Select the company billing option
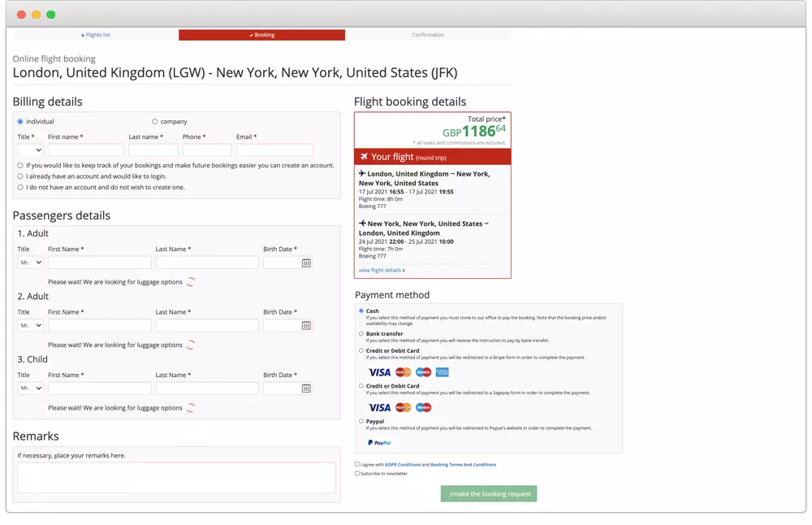The image size is (812, 525). 153,121
